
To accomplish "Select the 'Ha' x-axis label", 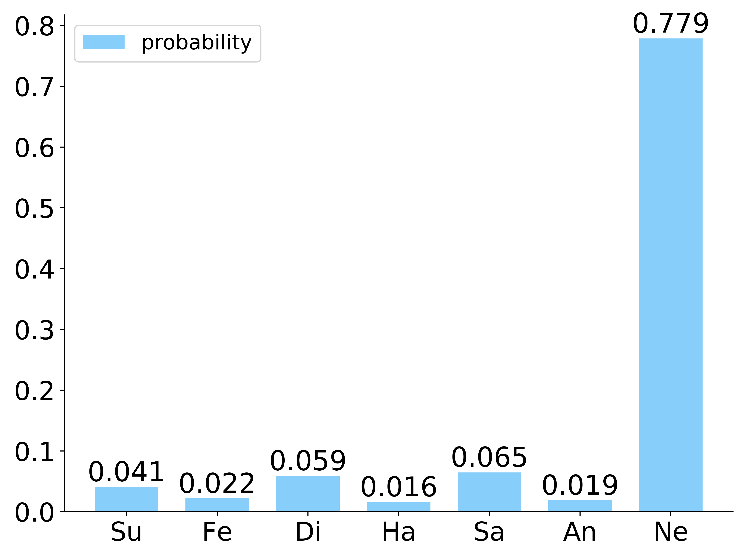I will coord(399,532).
